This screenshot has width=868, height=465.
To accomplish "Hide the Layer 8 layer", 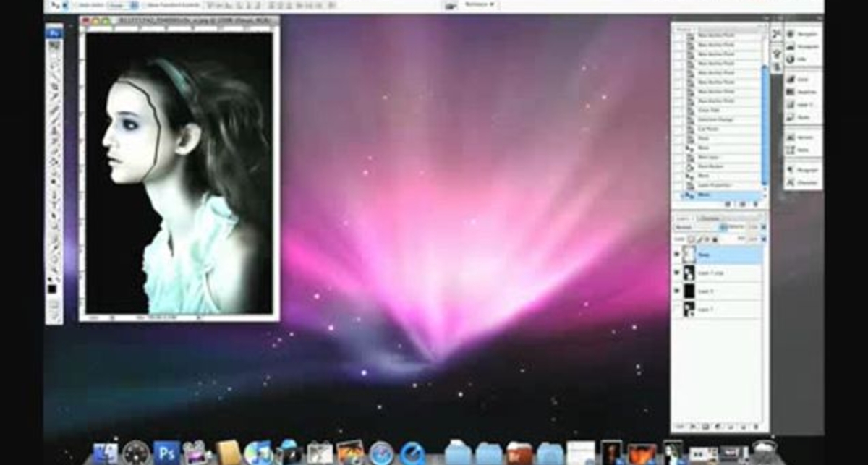I will point(677,291).
